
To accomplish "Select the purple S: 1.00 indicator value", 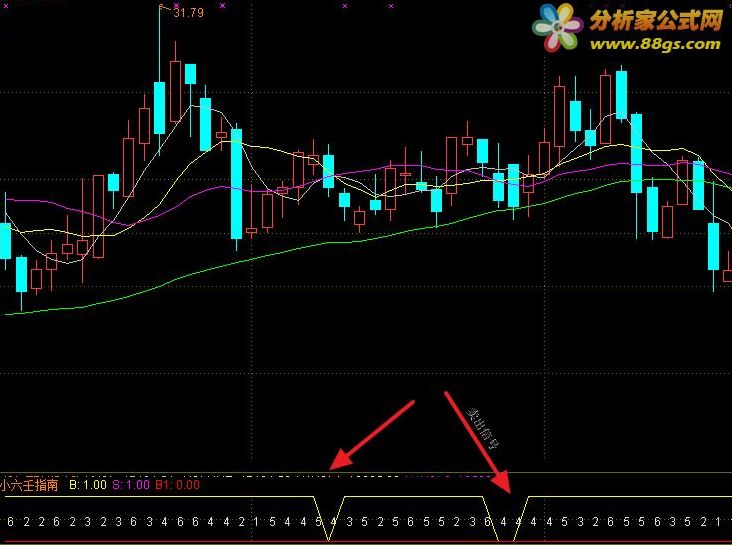I will [131, 485].
